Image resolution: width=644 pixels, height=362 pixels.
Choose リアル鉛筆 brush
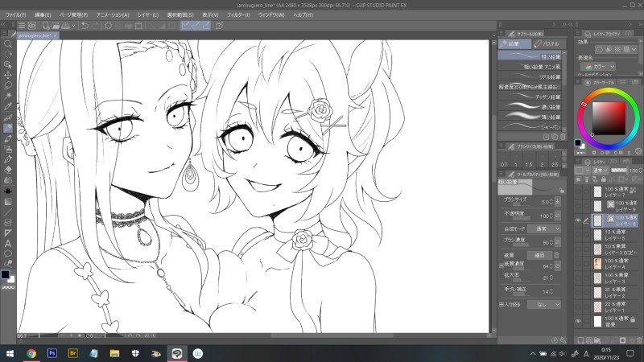click(530, 76)
